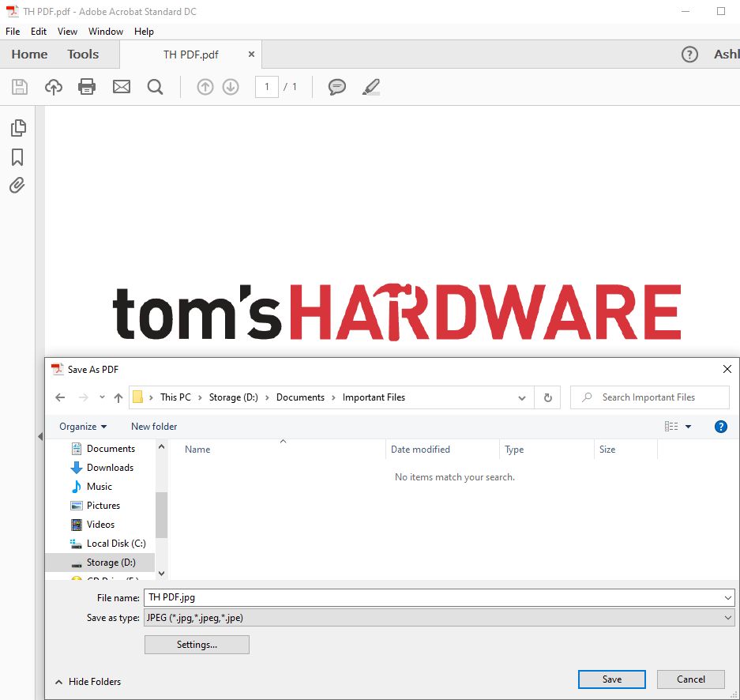This screenshot has width=740, height=700.
Task: Click the Email document icon
Action: (x=121, y=87)
